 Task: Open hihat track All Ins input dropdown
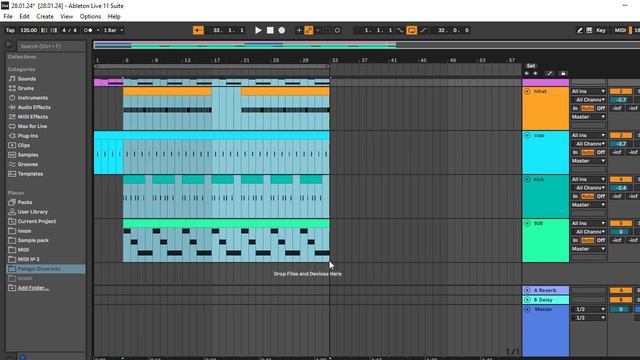coord(588,91)
